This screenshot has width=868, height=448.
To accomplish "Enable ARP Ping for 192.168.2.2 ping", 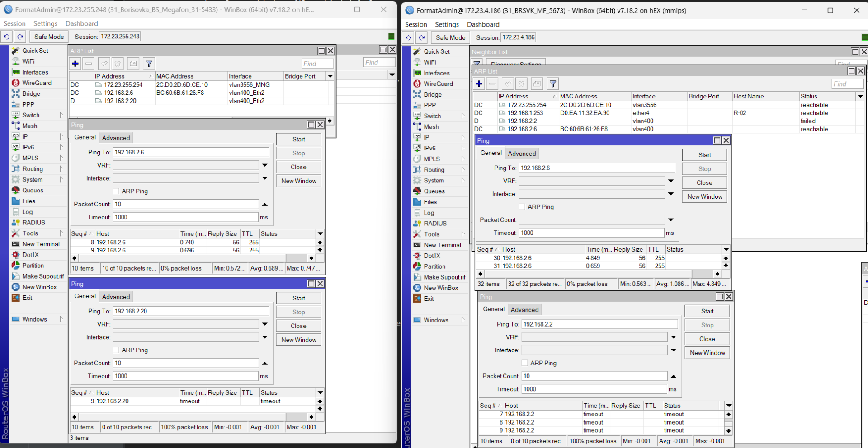I will (525, 363).
